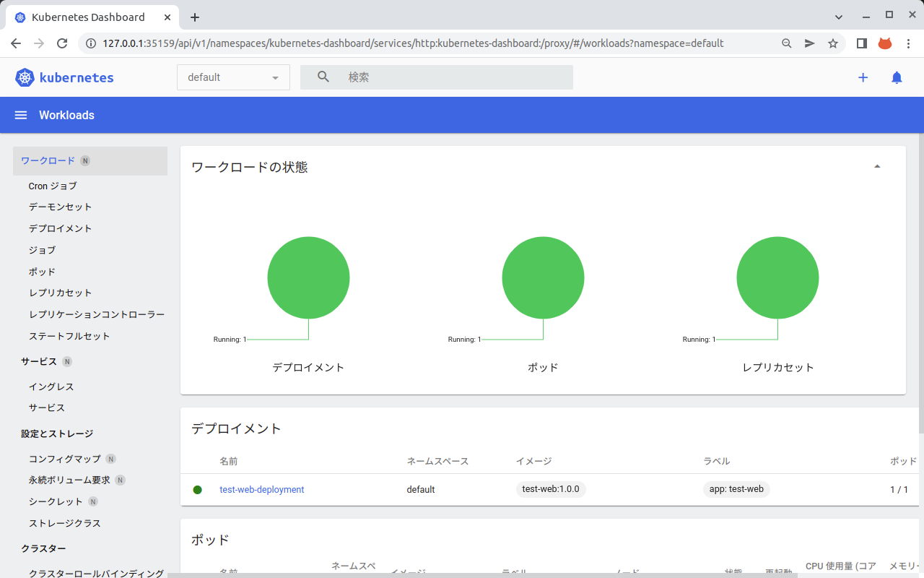Click the search magnifier icon
The image size is (924, 578).
(x=323, y=77)
